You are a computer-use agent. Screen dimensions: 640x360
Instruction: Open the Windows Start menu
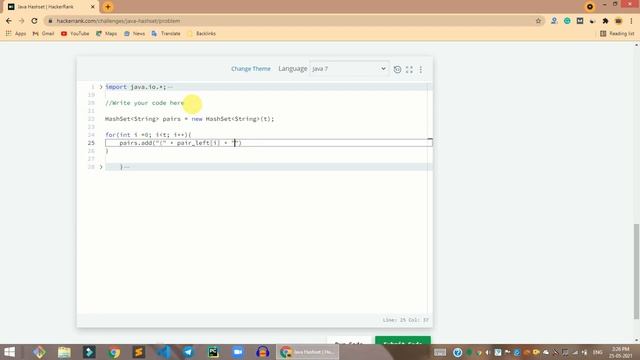(x=9, y=352)
